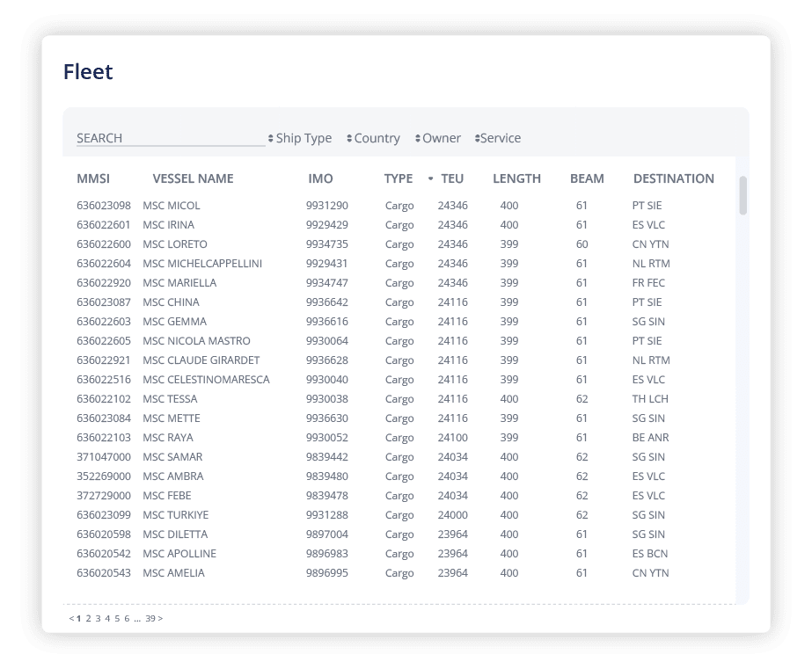
Task: Go to page 3
Action: [x=98, y=618]
